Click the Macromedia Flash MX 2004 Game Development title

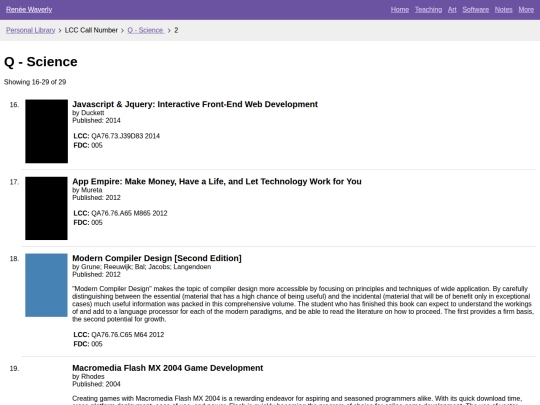(167, 368)
